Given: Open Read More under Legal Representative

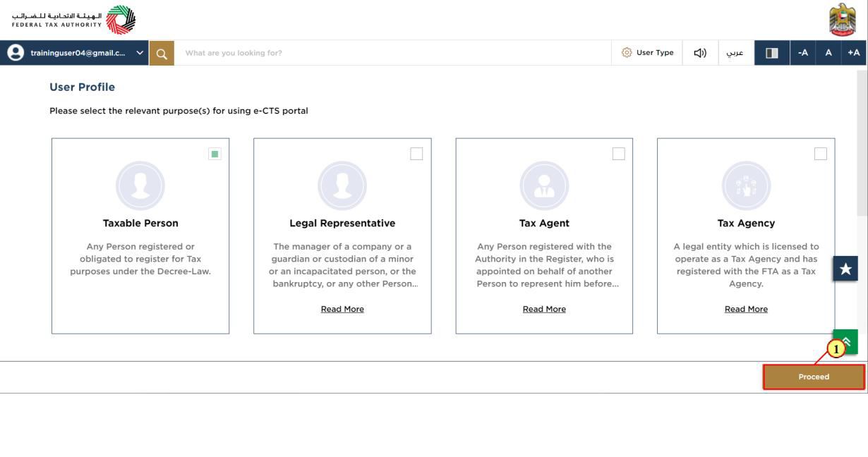Looking at the screenshot, I should [342, 309].
